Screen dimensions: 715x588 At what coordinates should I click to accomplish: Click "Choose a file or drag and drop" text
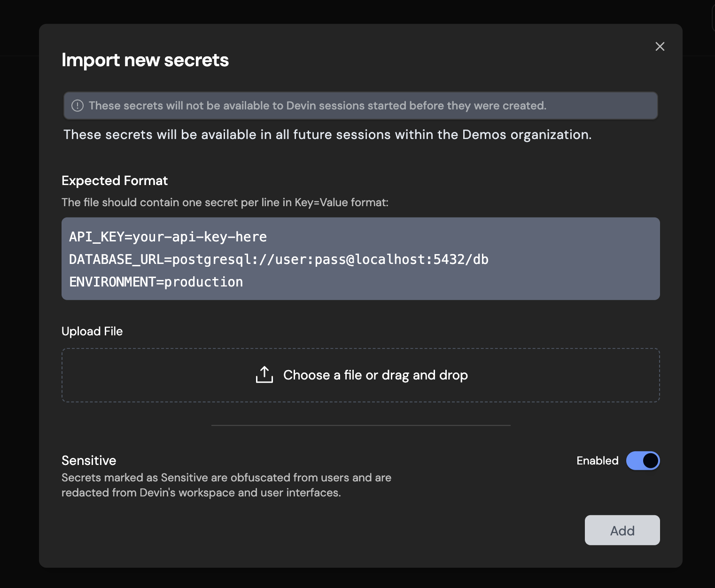pyautogui.click(x=375, y=375)
